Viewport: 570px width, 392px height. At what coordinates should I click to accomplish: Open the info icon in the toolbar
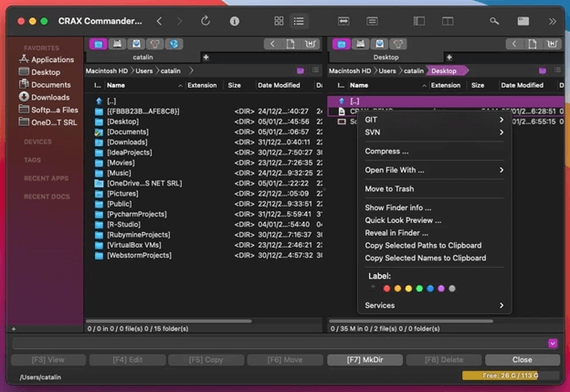pos(235,20)
